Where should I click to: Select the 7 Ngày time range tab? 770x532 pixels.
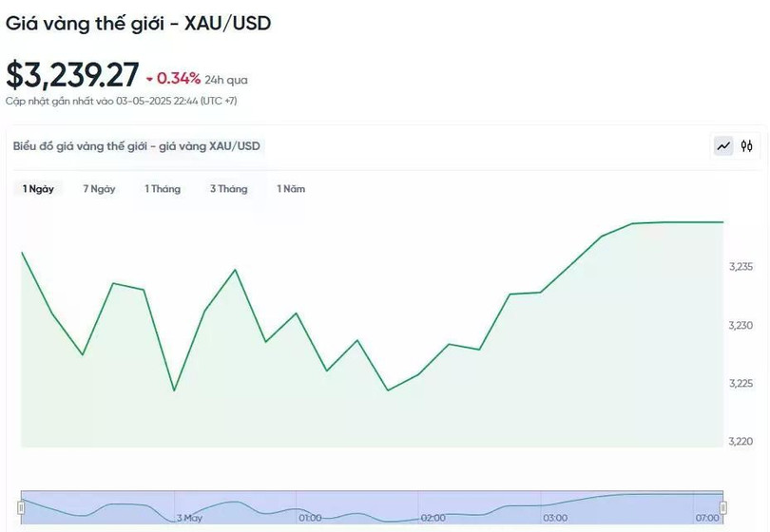point(99,189)
